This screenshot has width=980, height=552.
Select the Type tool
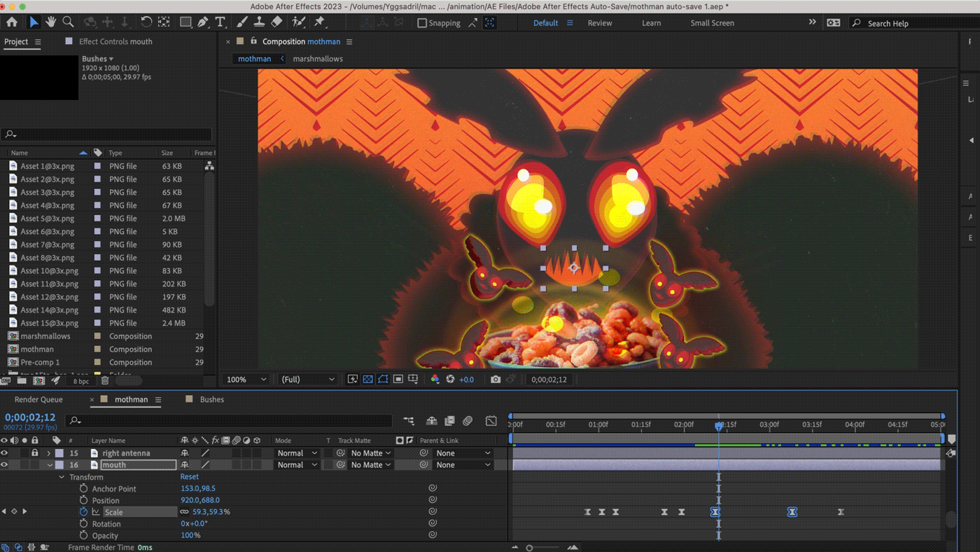point(220,22)
